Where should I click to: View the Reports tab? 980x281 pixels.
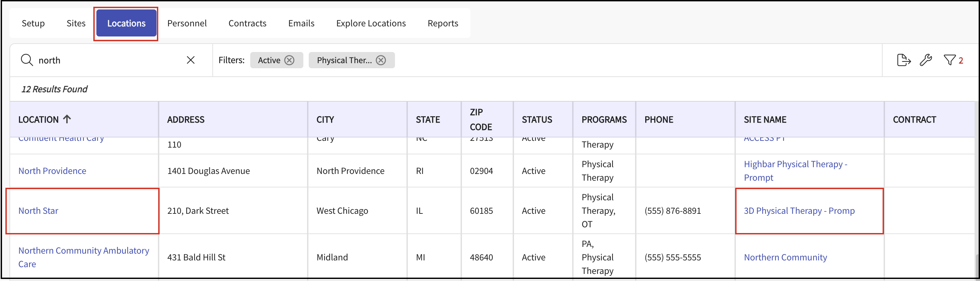[x=443, y=23]
